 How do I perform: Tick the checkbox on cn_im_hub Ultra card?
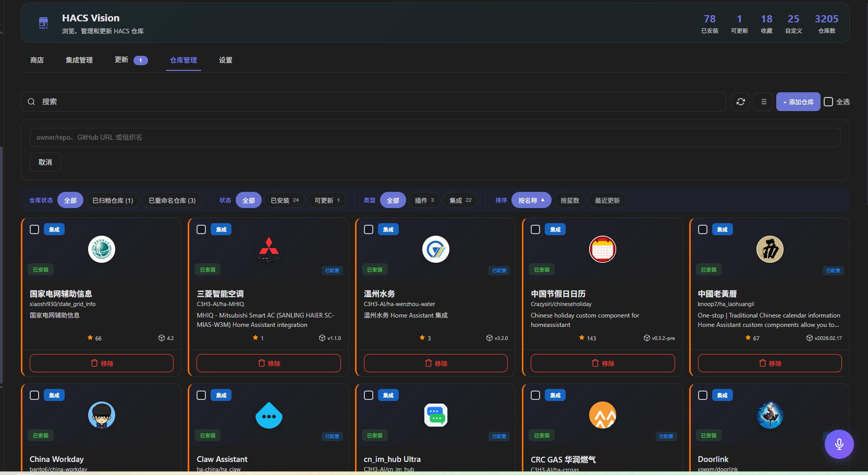coord(369,395)
